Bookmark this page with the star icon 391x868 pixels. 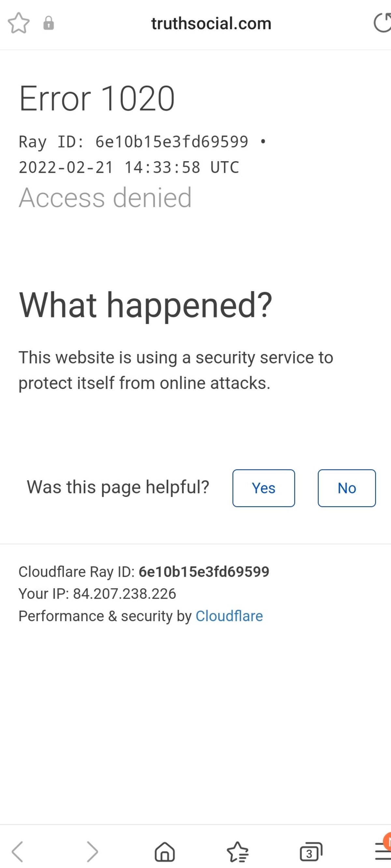point(19,23)
